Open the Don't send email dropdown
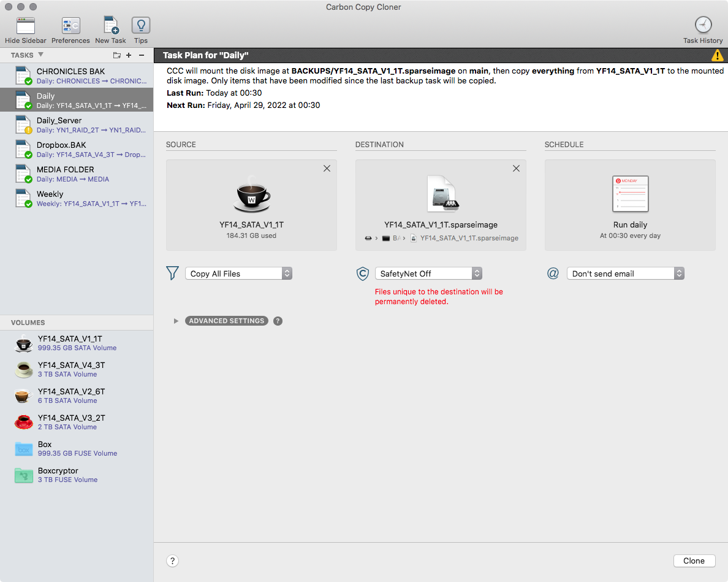Viewport: 728px width, 582px height. (x=626, y=274)
